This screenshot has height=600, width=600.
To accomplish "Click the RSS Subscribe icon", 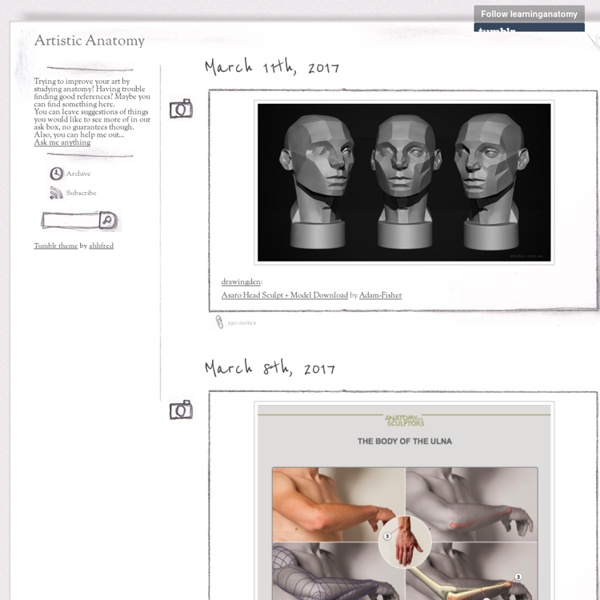I will click(x=56, y=192).
